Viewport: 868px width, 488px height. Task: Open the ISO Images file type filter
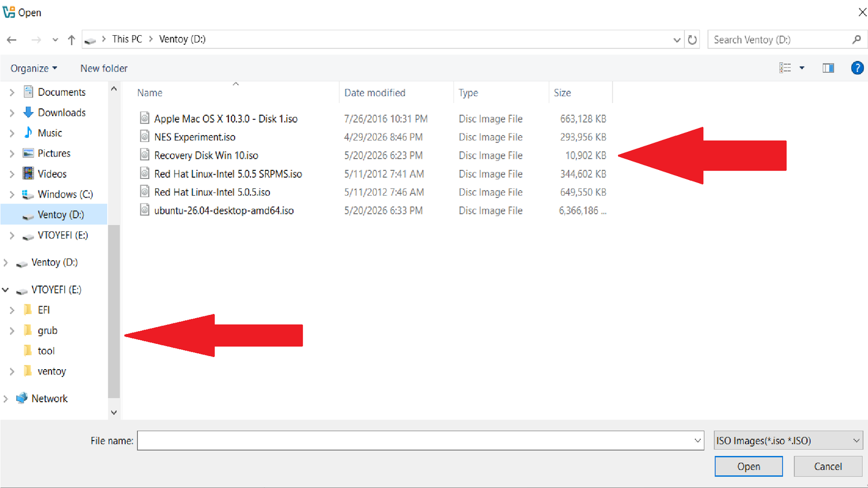point(788,441)
